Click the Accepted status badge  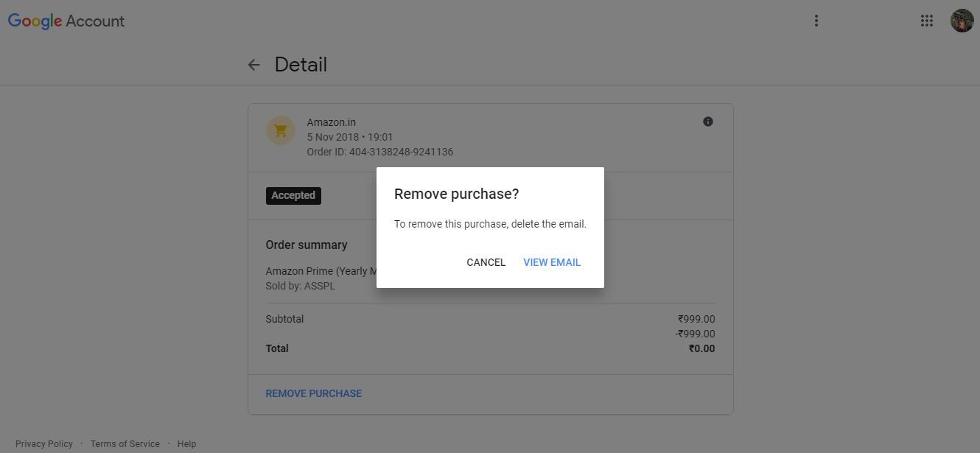coord(293,195)
